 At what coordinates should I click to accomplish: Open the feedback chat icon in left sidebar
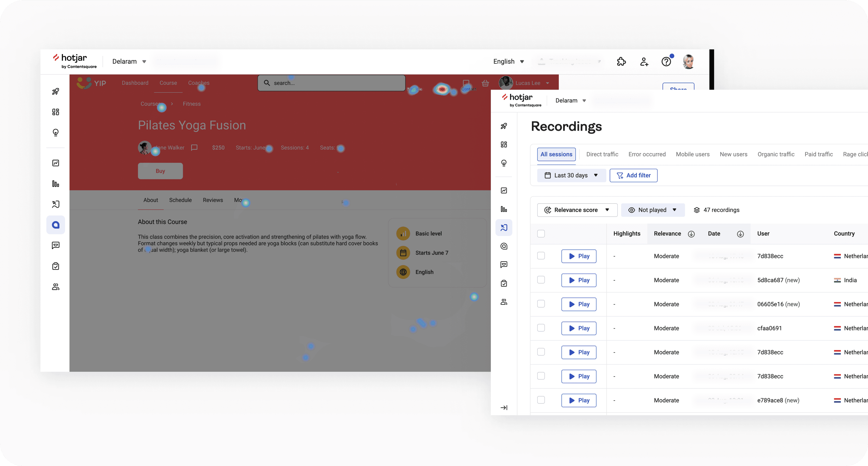click(x=56, y=245)
